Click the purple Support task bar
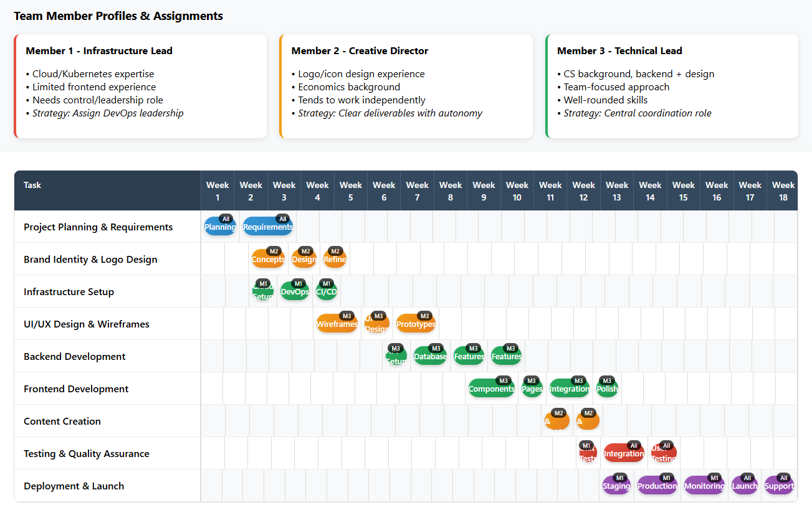Screen dimensions: 812x528 [x=779, y=486]
